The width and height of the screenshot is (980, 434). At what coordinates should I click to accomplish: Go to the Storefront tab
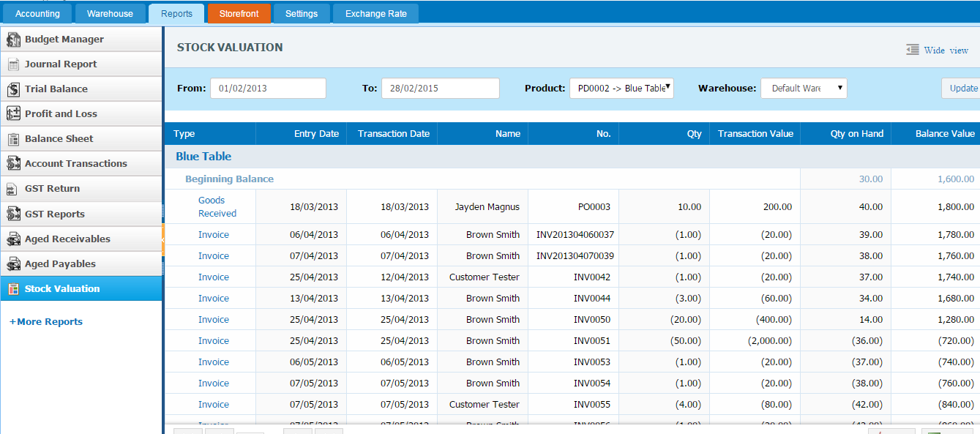239,14
